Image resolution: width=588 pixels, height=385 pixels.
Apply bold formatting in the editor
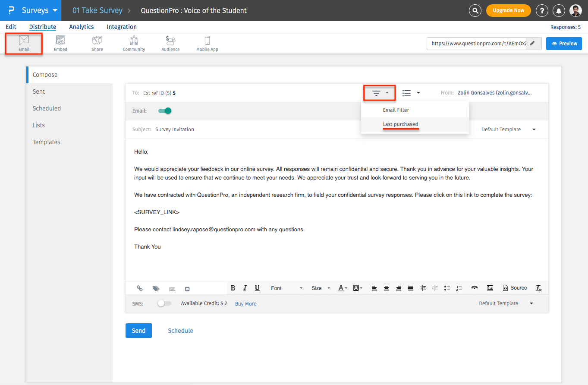[x=233, y=288]
